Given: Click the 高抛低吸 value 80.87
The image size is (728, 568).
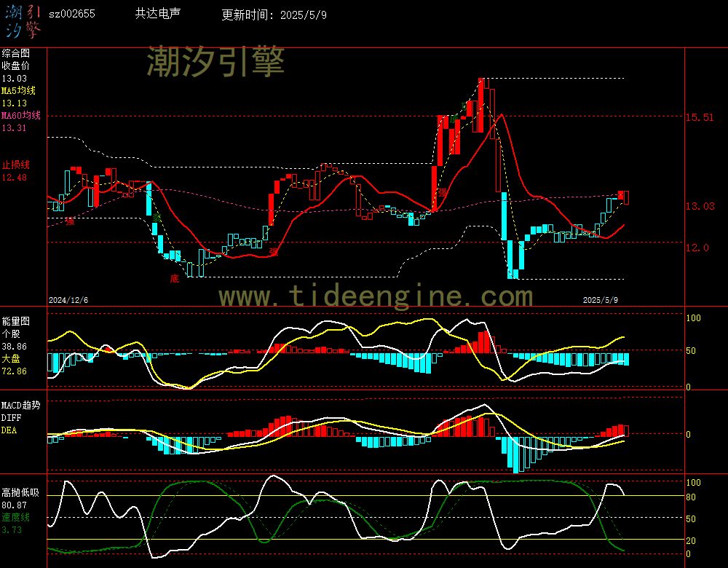Looking at the screenshot, I should coord(15,505).
